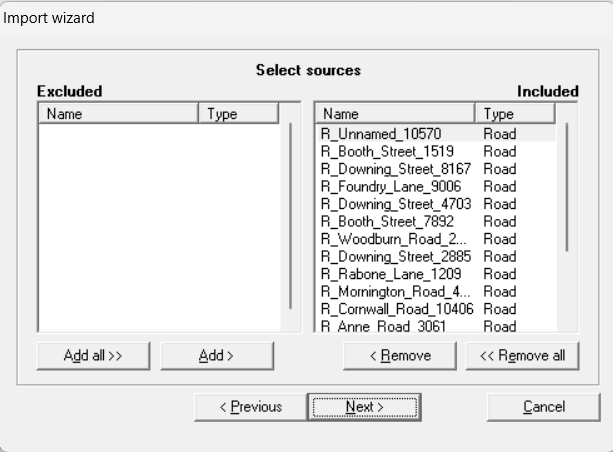The height and width of the screenshot is (452, 613).
Task: Click the Excluded list Name column header
Action: (x=118, y=114)
